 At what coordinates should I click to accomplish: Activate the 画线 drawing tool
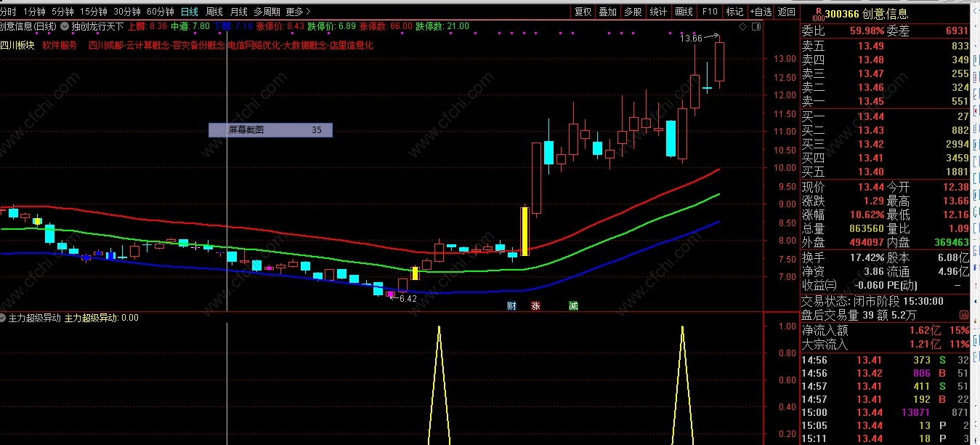684,12
